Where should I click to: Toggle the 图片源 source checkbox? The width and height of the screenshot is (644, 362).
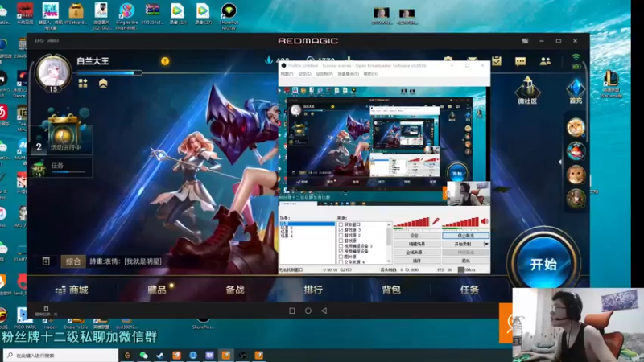[x=341, y=257]
